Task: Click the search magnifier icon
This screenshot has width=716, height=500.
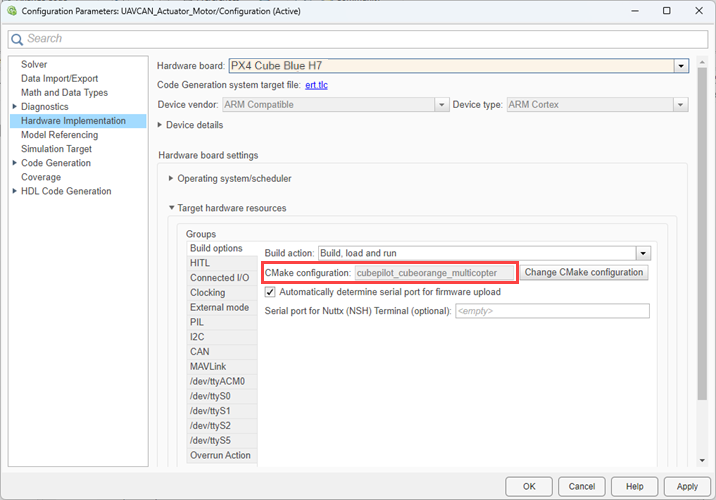Action: click(17, 38)
